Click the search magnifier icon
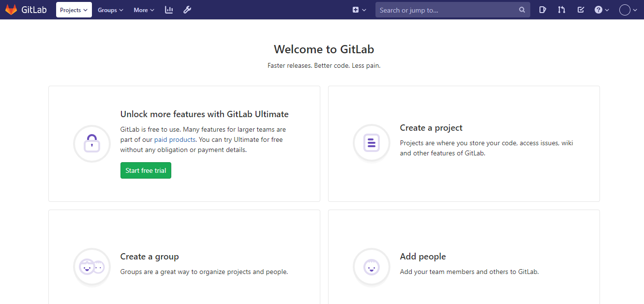The height and width of the screenshot is (304, 644). (522, 10)
